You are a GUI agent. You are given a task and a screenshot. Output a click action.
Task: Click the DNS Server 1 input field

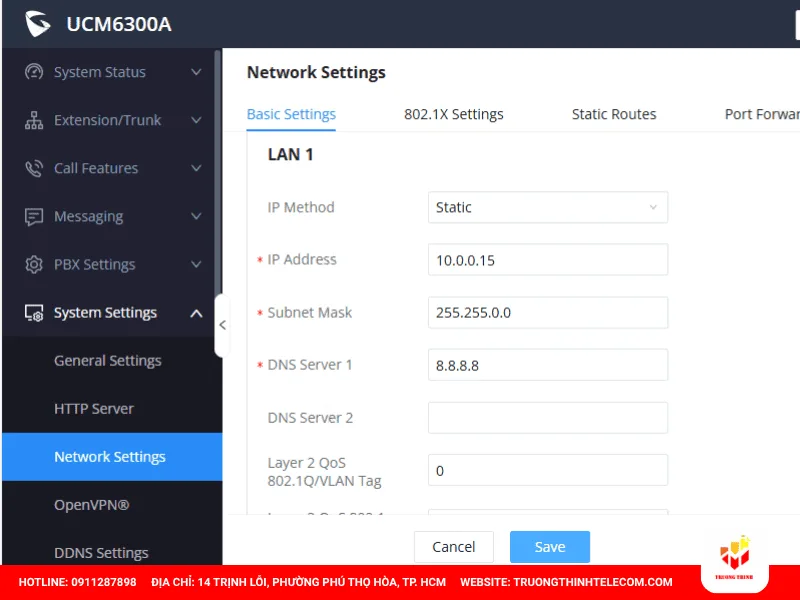coord(548,365)
